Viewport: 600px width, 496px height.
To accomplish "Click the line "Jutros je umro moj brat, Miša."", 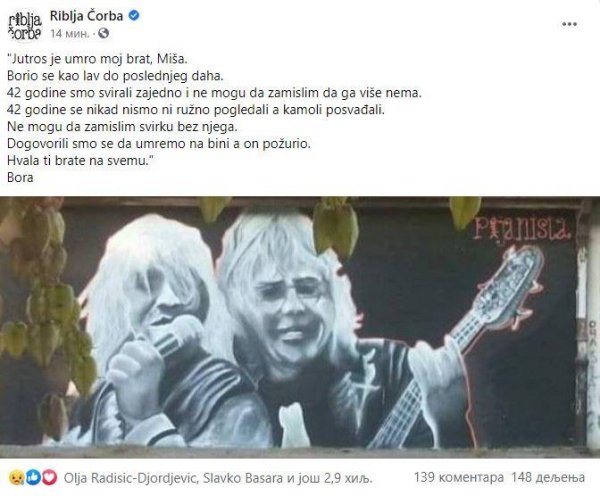I will click(98, 59).
